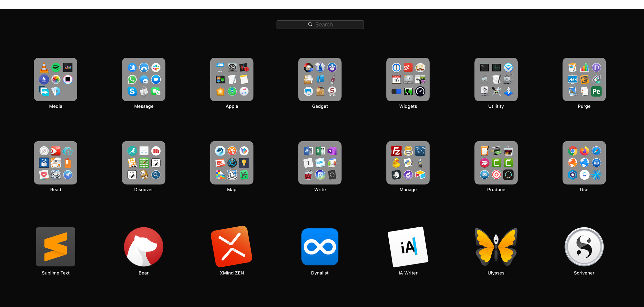Image resolution: width=644 pixels, height=307 pixels.
Task: Open the Discover folder
Action: (x=144, y=163)
